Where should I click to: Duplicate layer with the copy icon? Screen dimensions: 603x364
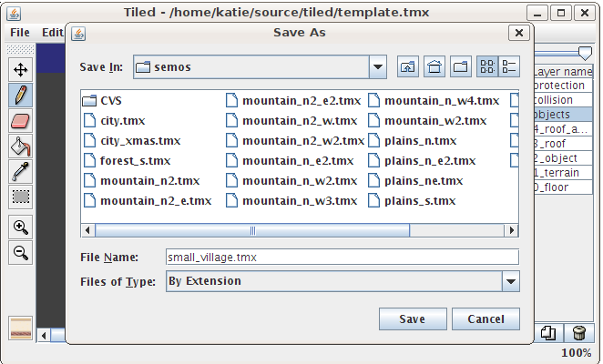(548, 333)
